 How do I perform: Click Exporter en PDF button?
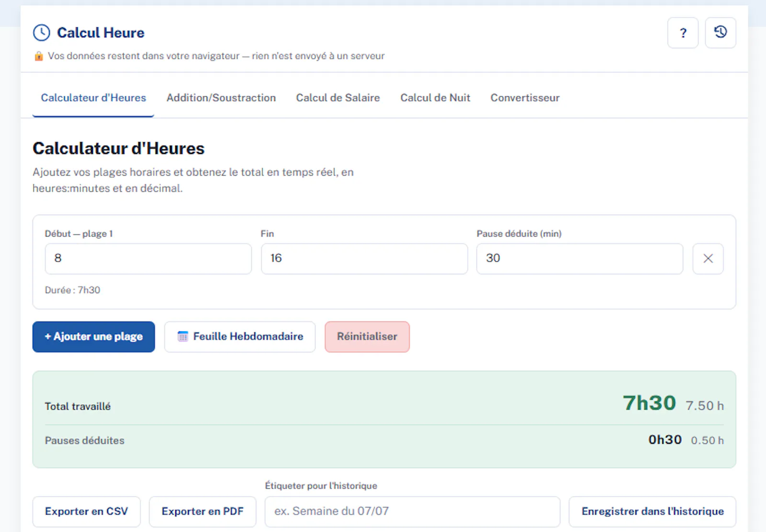(203, 511)
